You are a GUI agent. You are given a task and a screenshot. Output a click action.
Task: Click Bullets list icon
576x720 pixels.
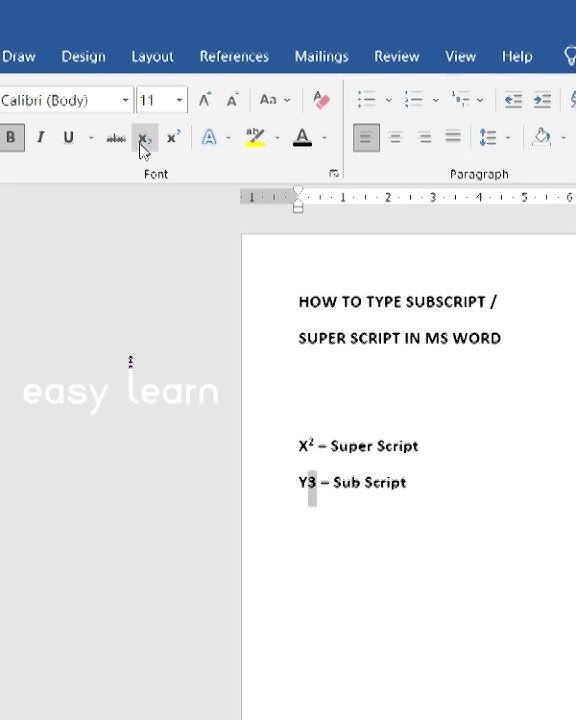(367, 99)
